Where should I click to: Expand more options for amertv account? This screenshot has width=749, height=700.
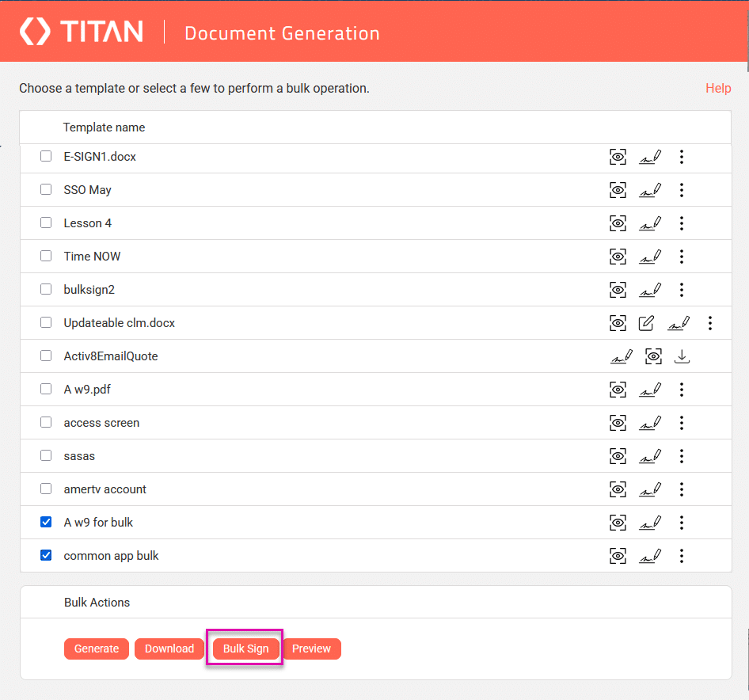coord(682,489)
